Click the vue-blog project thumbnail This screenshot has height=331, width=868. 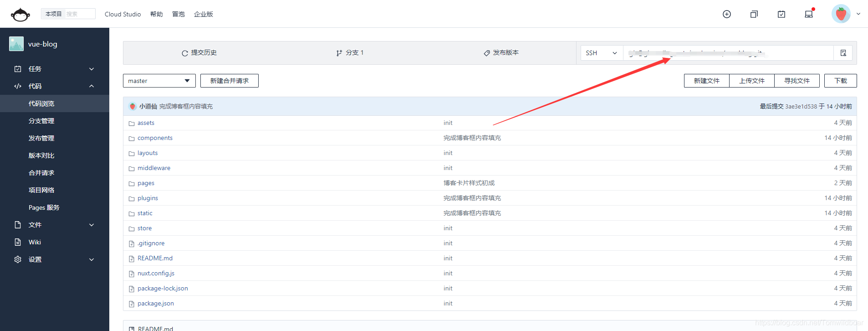pos(16,44)
